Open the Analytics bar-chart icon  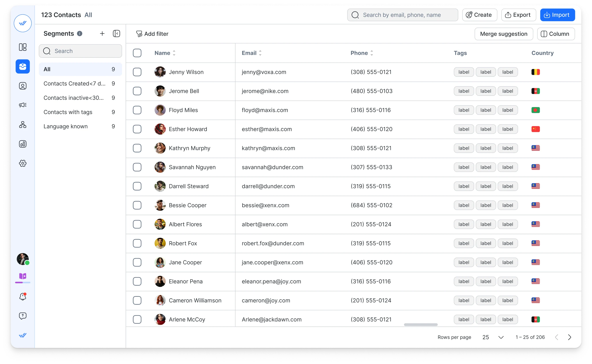(23, 144)
